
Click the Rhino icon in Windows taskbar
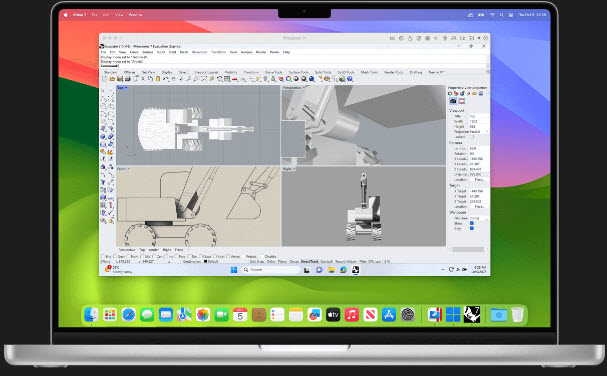[x=355, y=270]
